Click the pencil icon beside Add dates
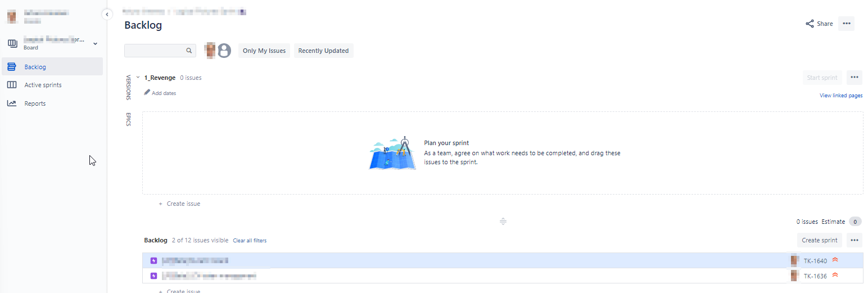The width and height of the screenshot is (868, 293). pos(147,92)
